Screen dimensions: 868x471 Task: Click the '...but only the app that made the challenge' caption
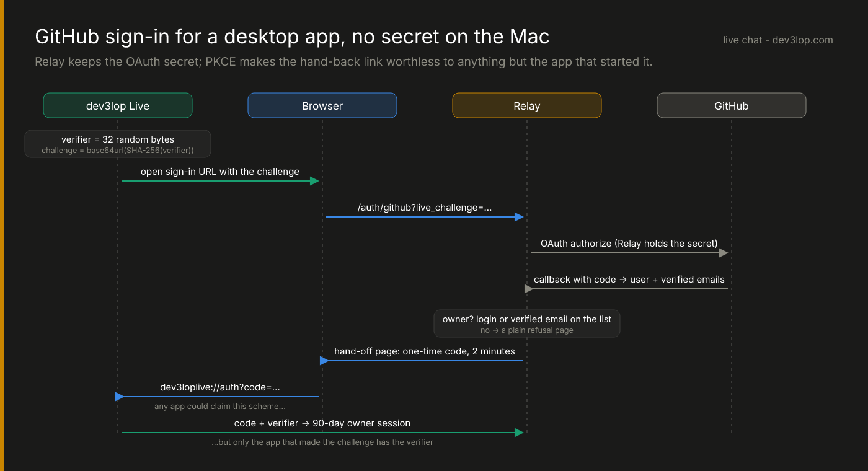point(322,442)
